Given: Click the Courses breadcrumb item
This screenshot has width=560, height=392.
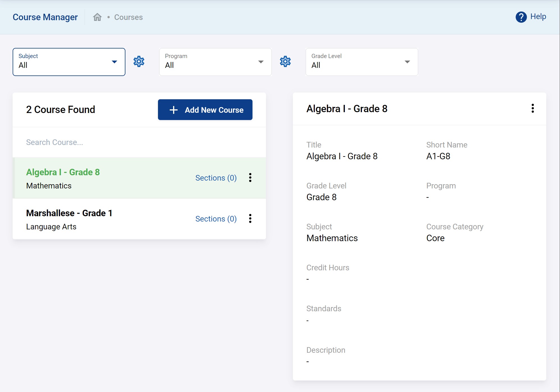Looking at the screenshot, I should coord(128,17).
